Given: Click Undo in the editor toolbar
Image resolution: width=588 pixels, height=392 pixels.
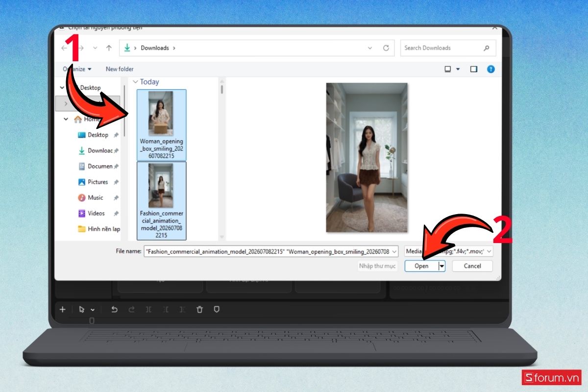Looking at the screenshot, I should click(x=114, y=310).
